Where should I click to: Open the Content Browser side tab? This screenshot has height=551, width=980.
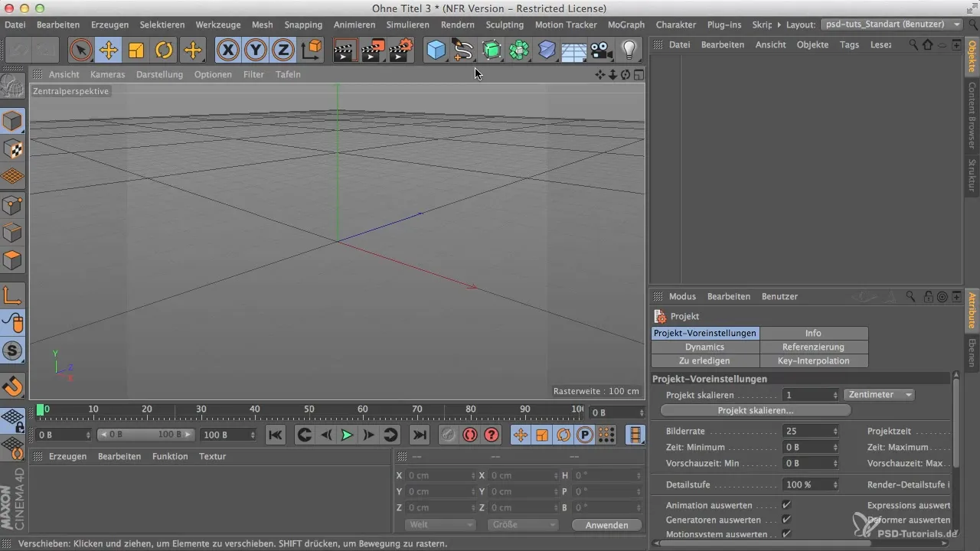972,116
